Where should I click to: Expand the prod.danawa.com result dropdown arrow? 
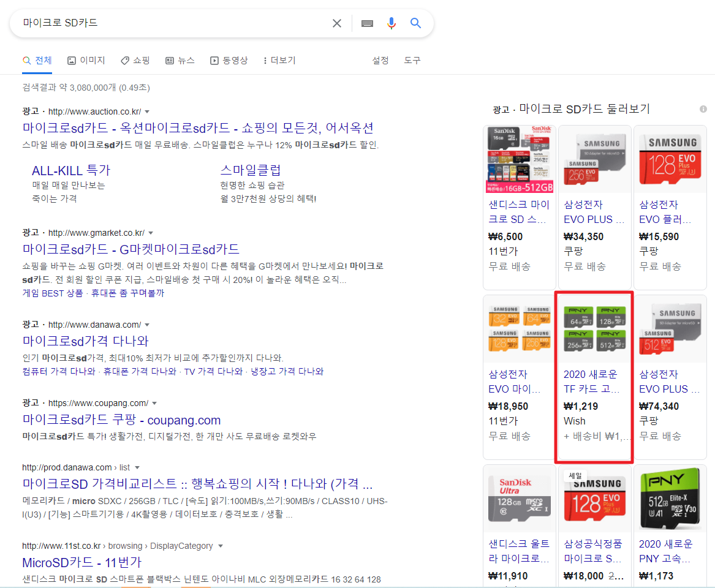click(x=137, y=468)
